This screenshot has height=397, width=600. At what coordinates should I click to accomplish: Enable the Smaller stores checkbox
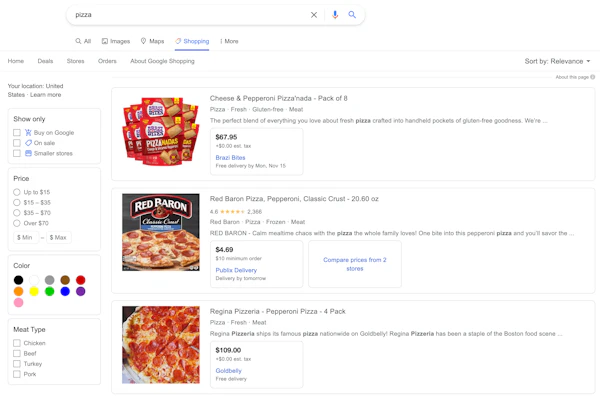(17, 153)
